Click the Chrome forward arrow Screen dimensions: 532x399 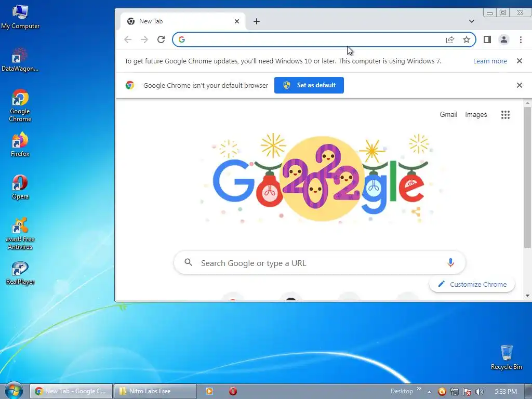(144, 39)
